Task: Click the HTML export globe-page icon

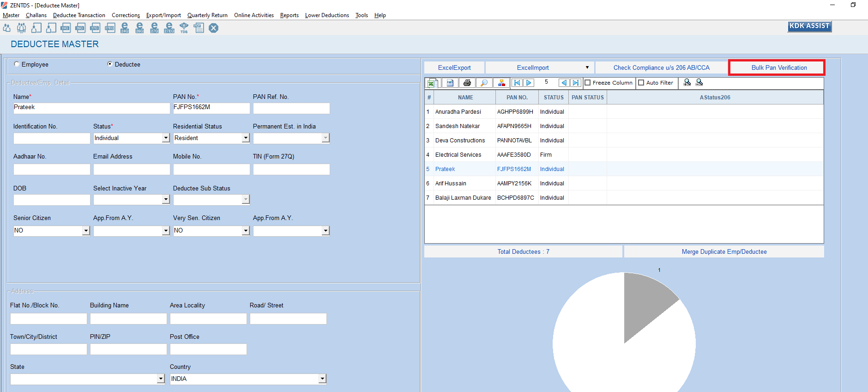Action: tap(450, 83)
